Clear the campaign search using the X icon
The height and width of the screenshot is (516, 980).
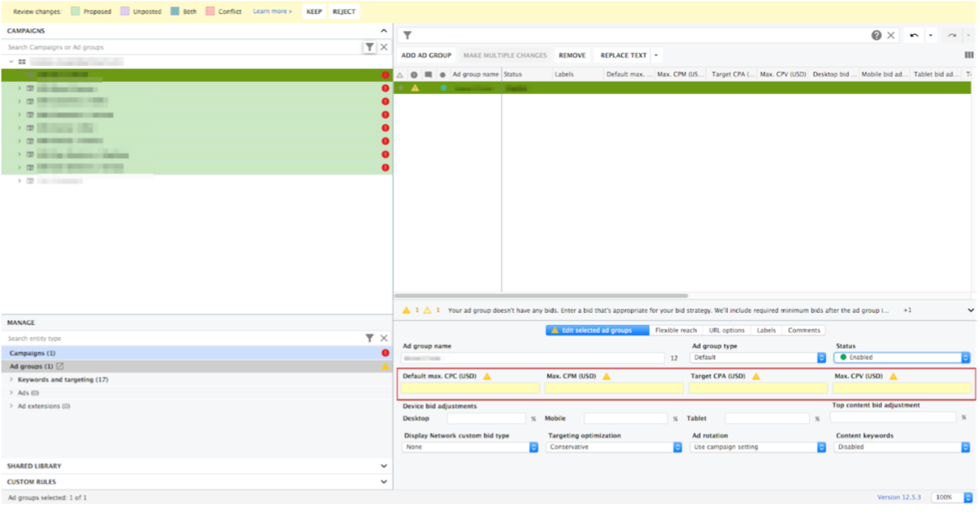[384, 47]
